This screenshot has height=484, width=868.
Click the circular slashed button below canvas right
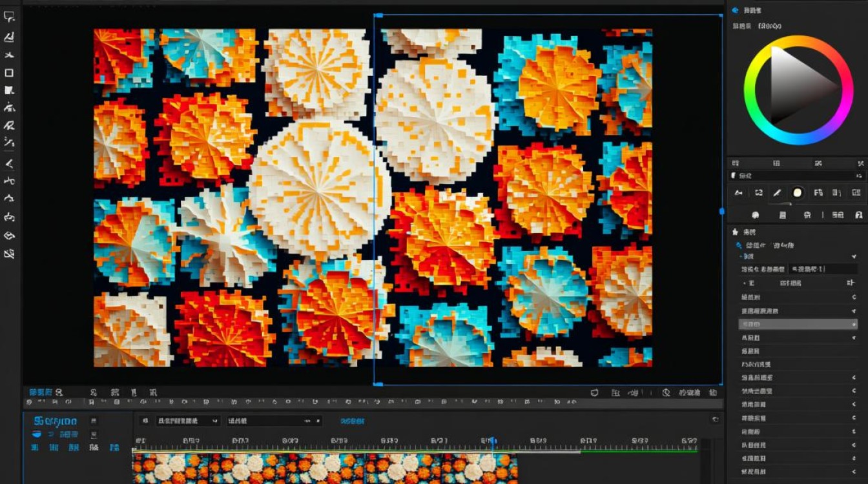[666, 392]
